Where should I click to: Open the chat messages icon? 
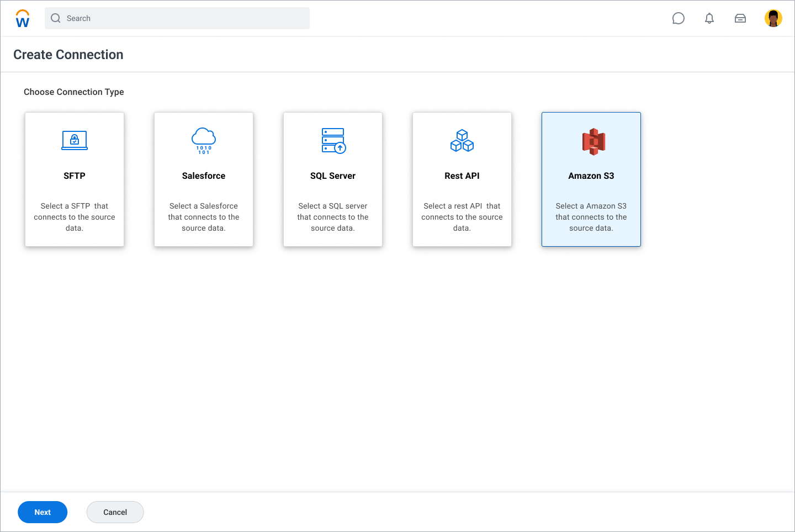[x=679, y=18]
